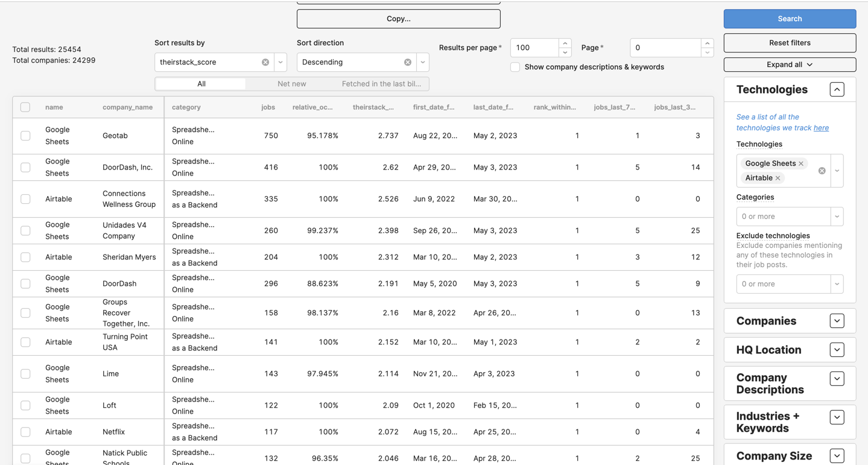Collapse the Technologies panel

(x=837, y=90)
